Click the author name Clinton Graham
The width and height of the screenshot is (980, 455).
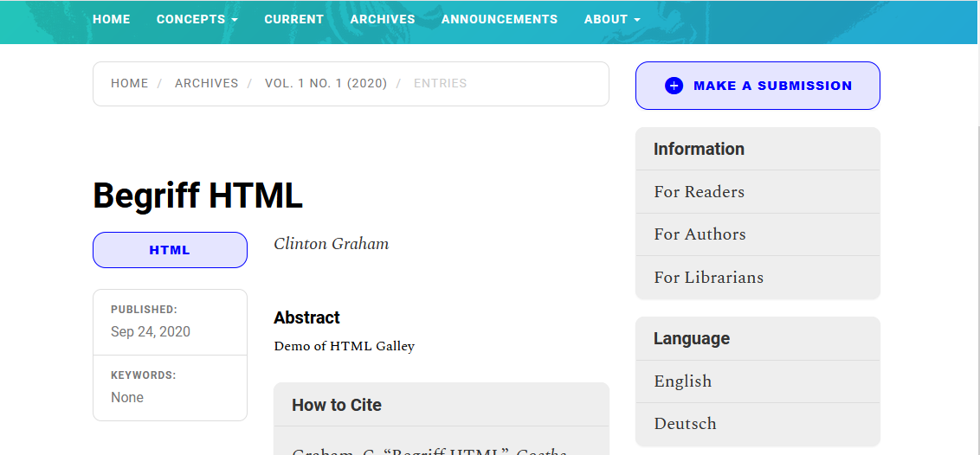pos(332,244)
